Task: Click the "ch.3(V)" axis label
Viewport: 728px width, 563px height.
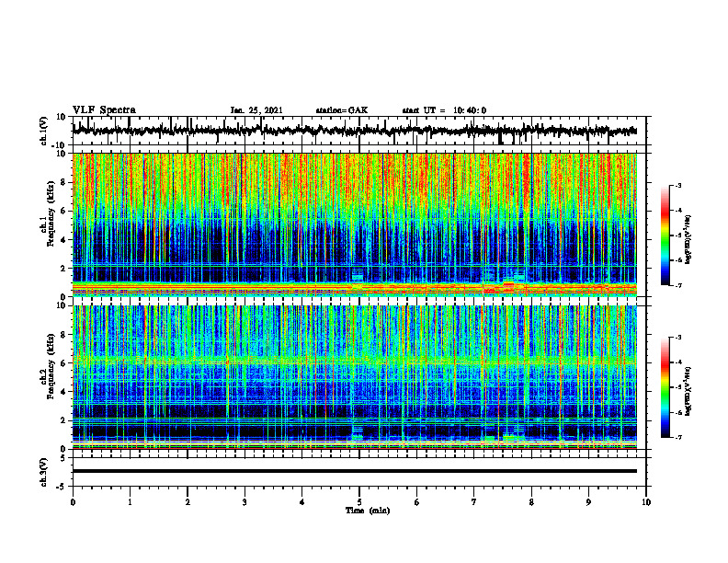Action: click(x=43, y=472)
